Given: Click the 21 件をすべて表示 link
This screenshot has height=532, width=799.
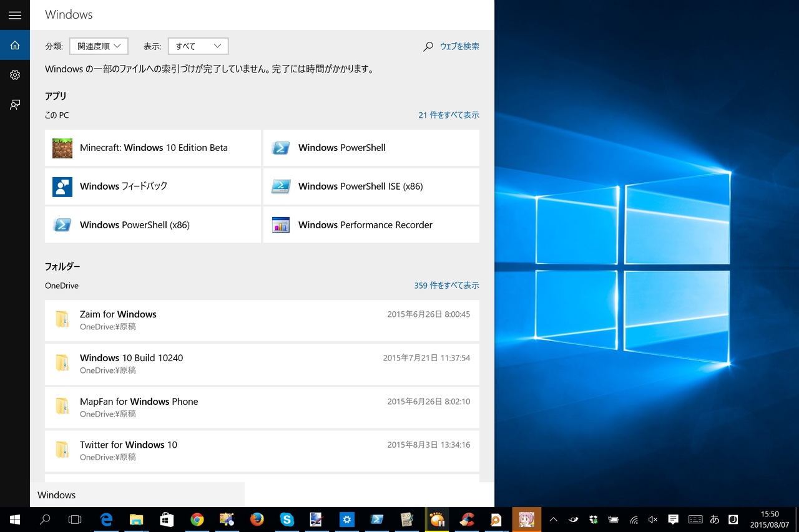Looking at the screenshot, I should tap(448, 115).
